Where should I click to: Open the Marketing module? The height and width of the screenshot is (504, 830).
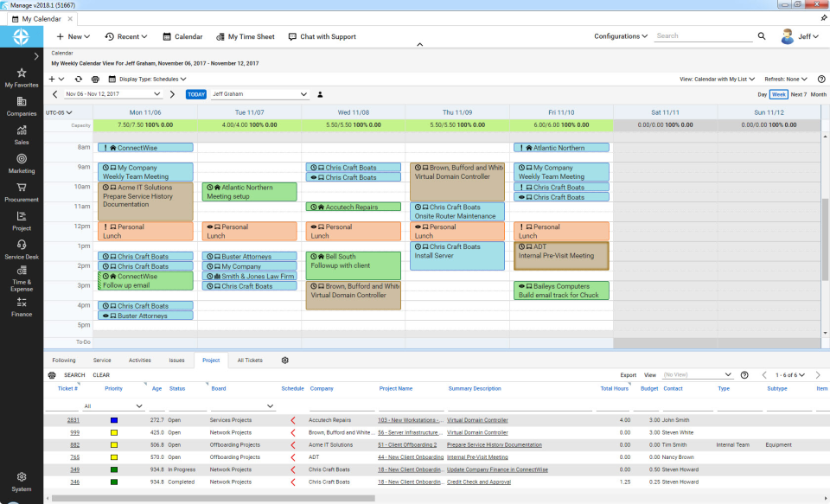pos(21,163)
